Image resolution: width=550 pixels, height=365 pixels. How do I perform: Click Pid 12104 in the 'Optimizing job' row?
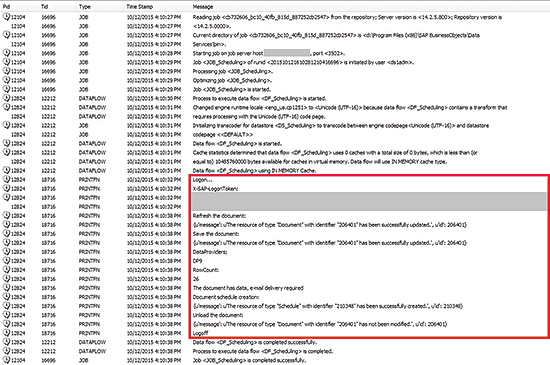[x=18, y=80]
